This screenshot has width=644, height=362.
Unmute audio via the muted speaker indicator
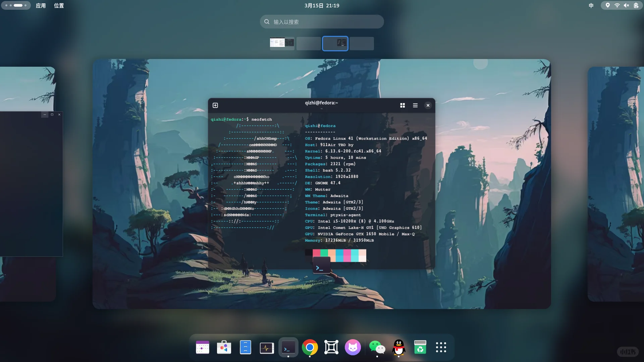coord(626,5)
